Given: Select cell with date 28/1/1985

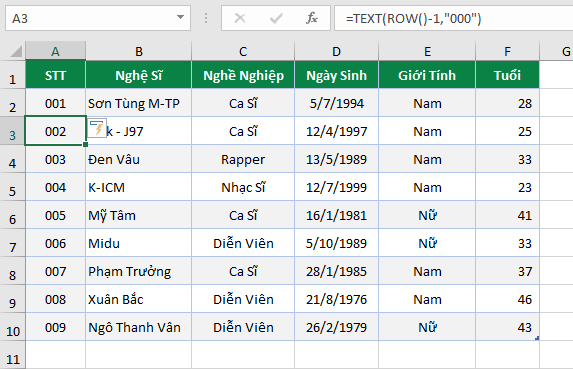Looking at the screenshot, I should (337, 271).
